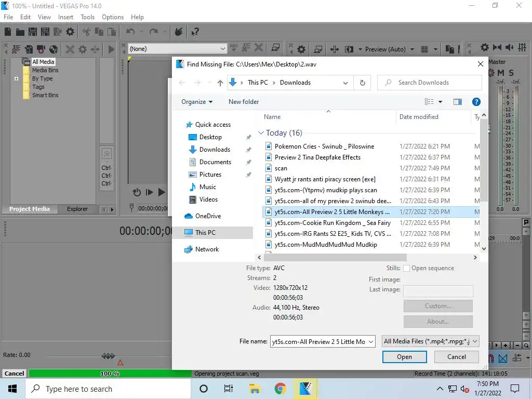
Task: Click the Copy Snapshot icon in preview toolbar
Action: tap(449, 49)
